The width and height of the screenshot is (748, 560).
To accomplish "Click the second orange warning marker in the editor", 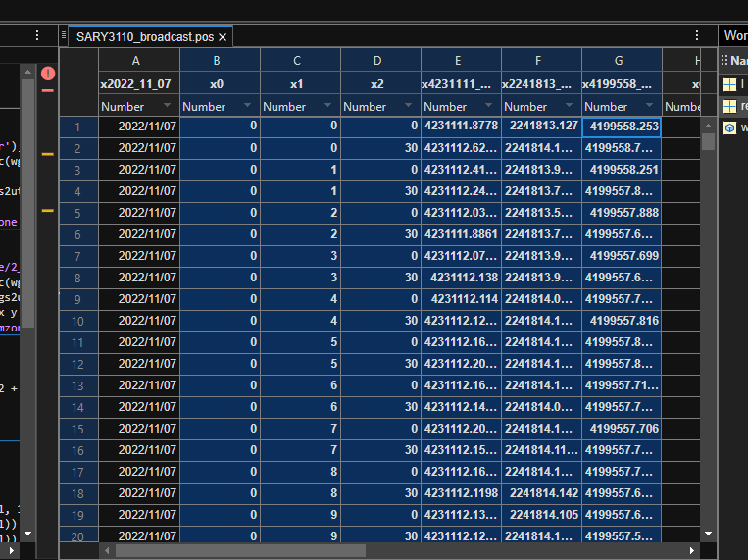I will click(x=48, y=211).
